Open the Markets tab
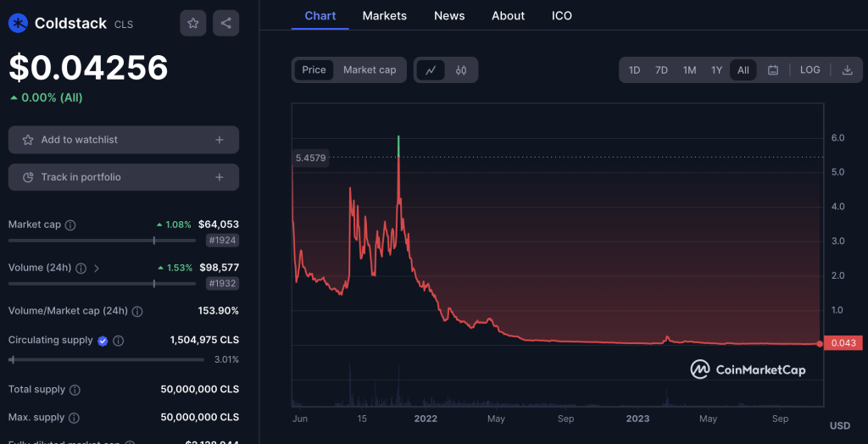This screenshot has height=444, width=868. [x=384, y=16]
